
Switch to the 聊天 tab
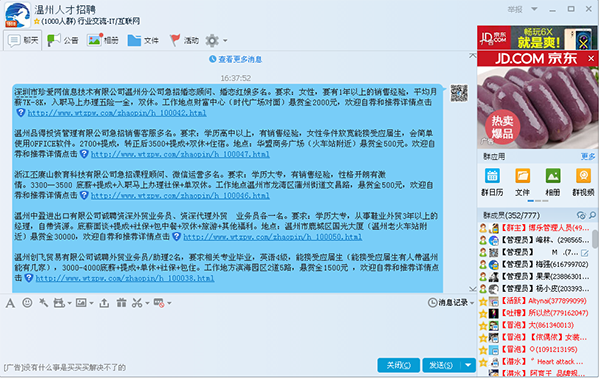[23, 40]
